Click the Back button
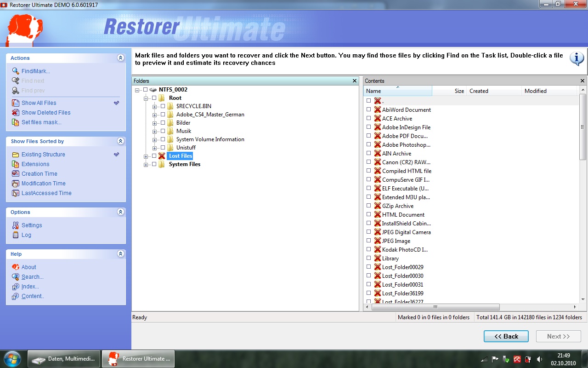 (x=506, y=336)
